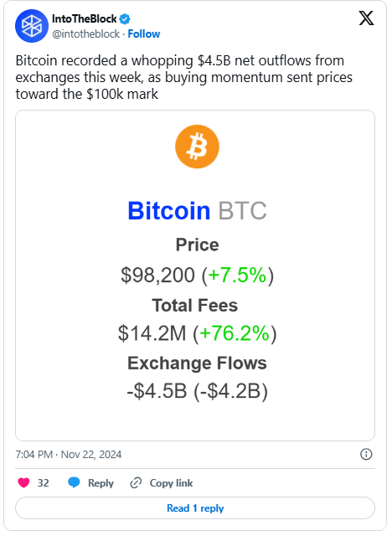This screenshot has width=392, height=536.
Task: Click the Bitcoin BTC heading in image
Action: point(197,210)
